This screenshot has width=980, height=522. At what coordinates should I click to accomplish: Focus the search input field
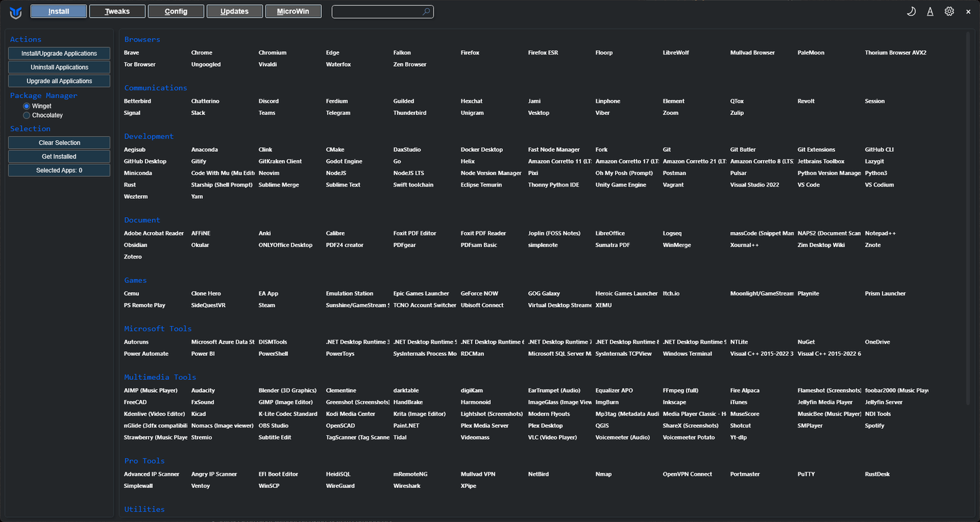[376, 12]
